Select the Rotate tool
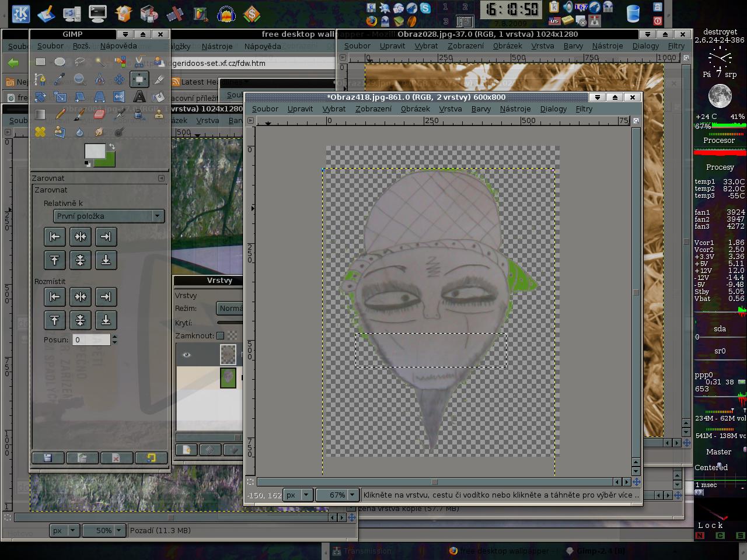Screen dimensions: 747x560 40,97
